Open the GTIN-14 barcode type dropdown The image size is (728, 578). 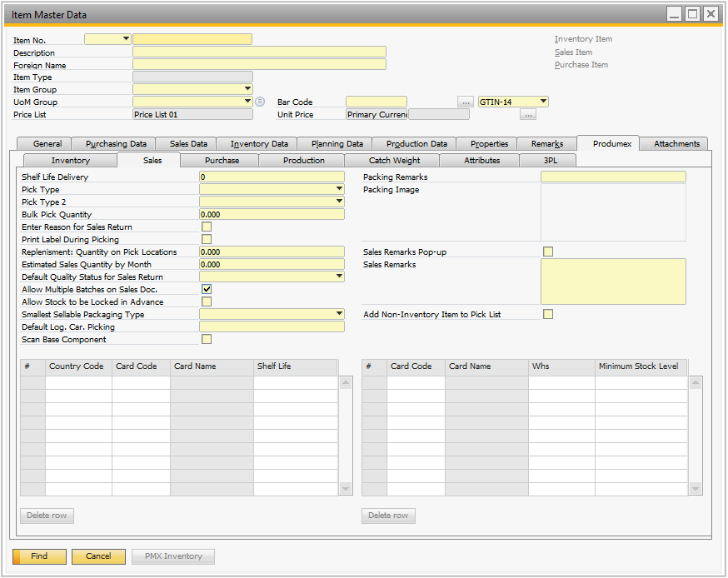543,102
